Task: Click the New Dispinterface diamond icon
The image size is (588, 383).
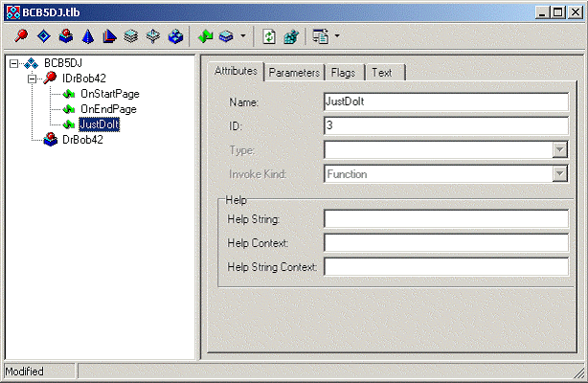Action: [43, 36]
